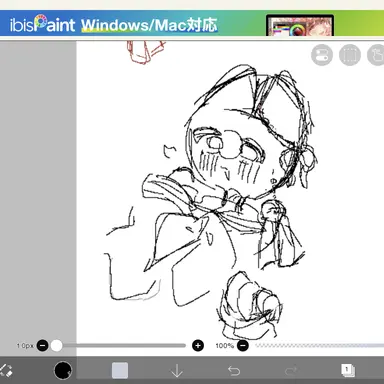
Task: Open the black current color swatch
Action: point(63,370)
